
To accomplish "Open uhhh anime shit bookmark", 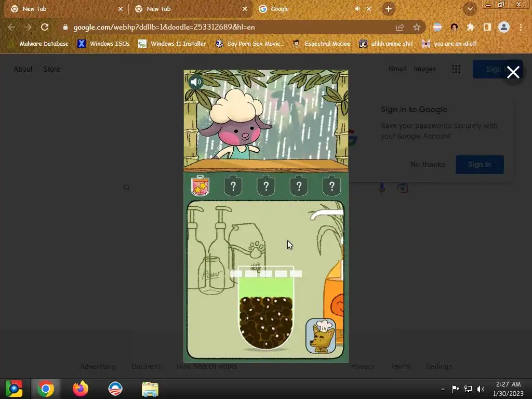I will point(386,44).
